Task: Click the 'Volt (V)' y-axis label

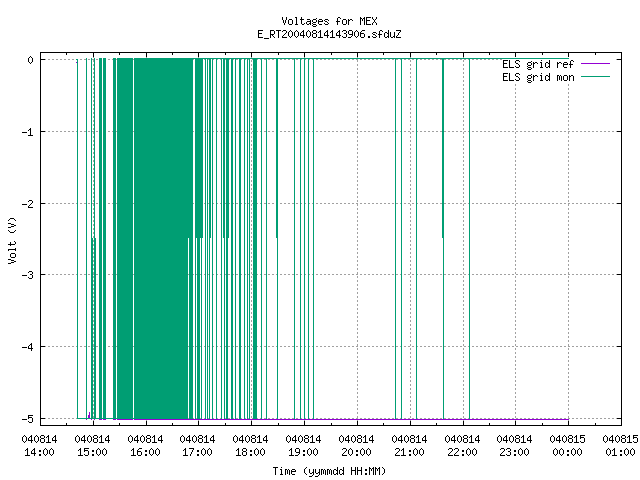Action: [12, 240]
